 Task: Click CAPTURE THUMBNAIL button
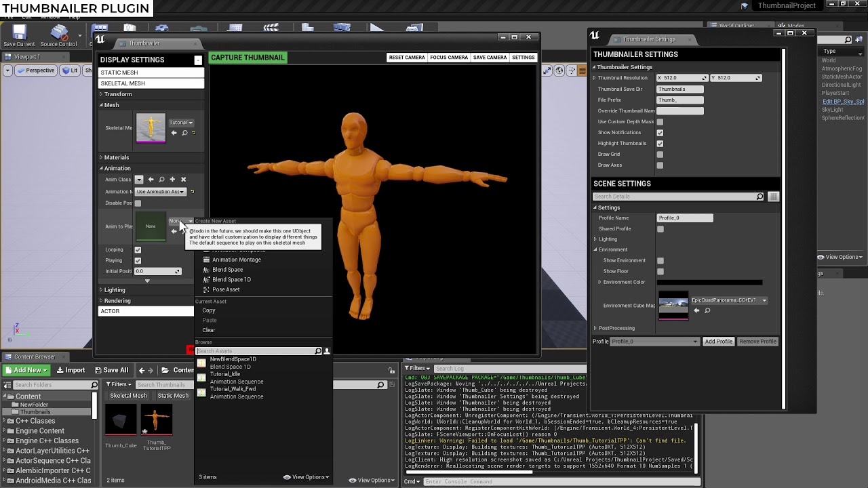tap(248, 58)
